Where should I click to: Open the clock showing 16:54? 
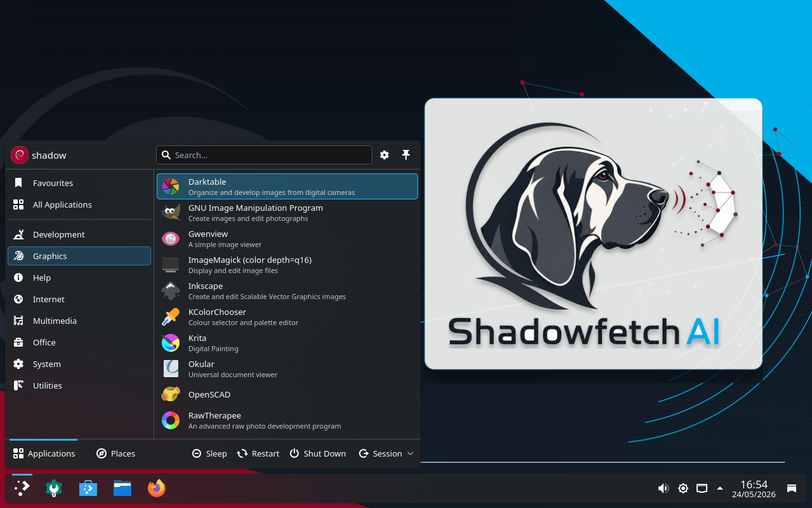tap(754, 488)
